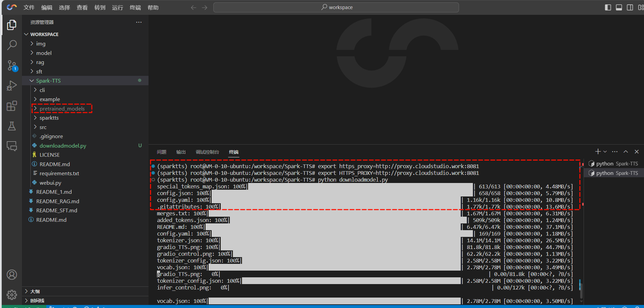Collapse the WORKSPACE root folder

click(85, 34)
